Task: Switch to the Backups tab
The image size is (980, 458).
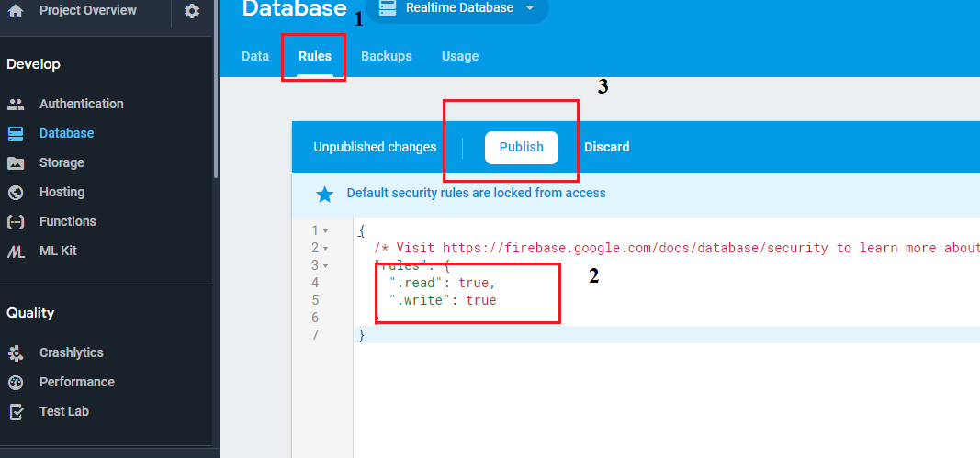Action: (387, 56)
